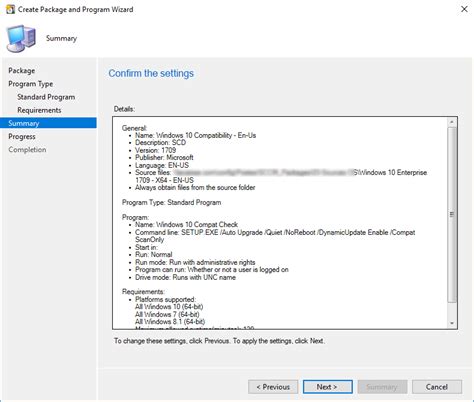Click the 'Platforms supported:' line

click(x=165, y=299)
